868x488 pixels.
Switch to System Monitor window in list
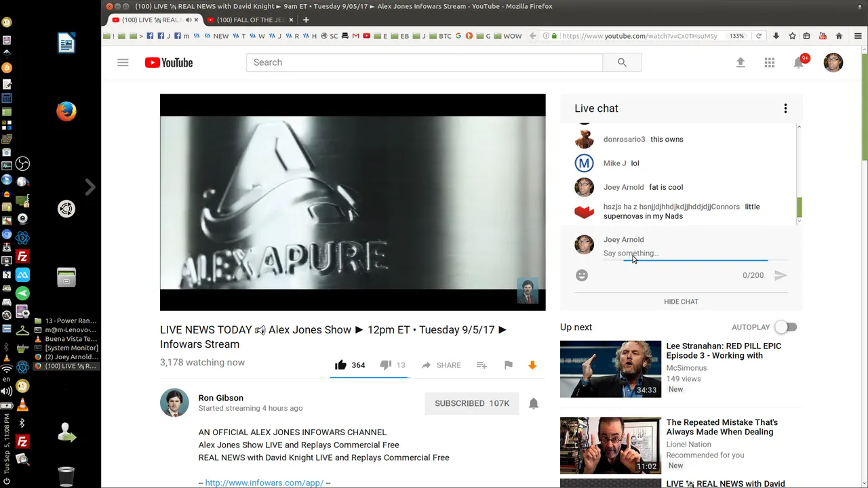(x=66, y=348)
